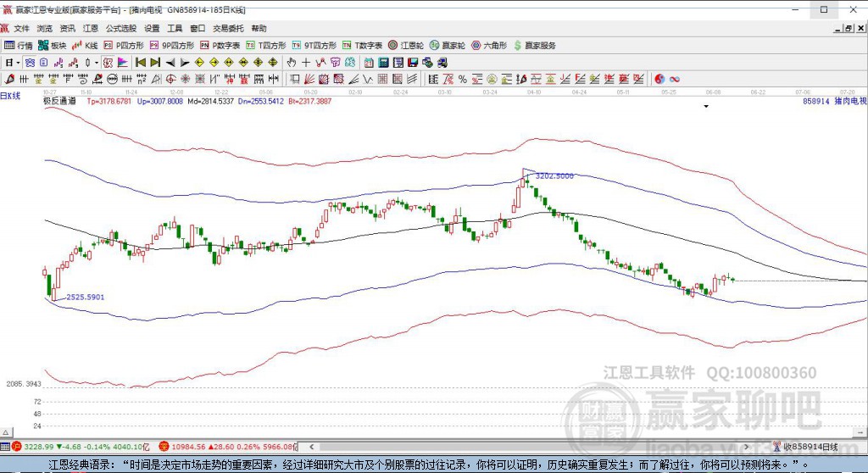The height and width of the screenshot is (473, 868).
Task: Restore the inner document window
Action: point(849,28)
